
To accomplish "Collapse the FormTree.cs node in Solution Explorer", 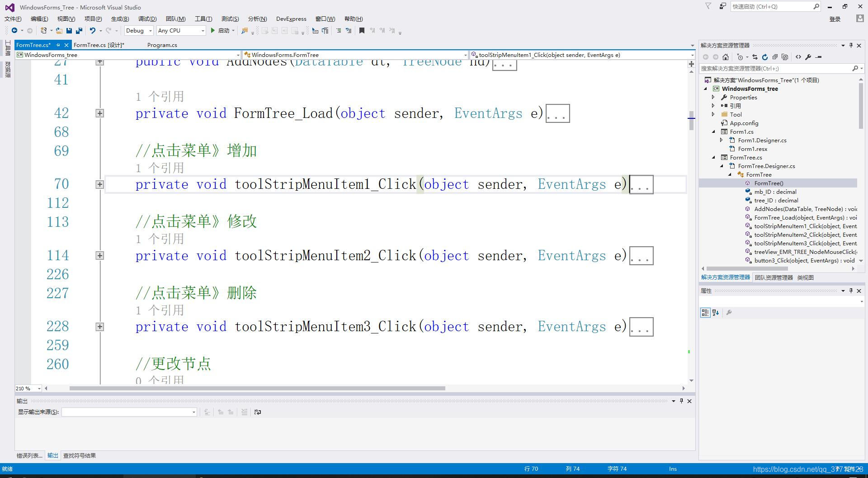I will click(713, 157).
